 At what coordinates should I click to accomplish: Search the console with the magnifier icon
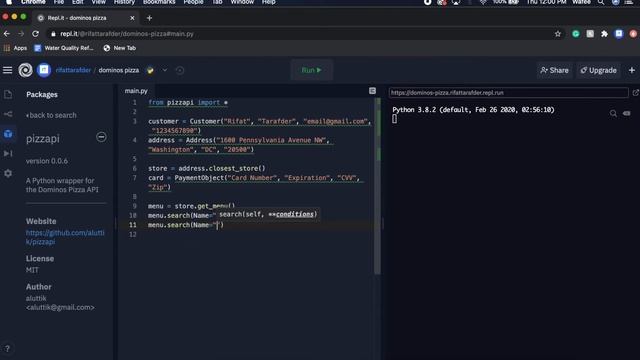tap(613, 113)
